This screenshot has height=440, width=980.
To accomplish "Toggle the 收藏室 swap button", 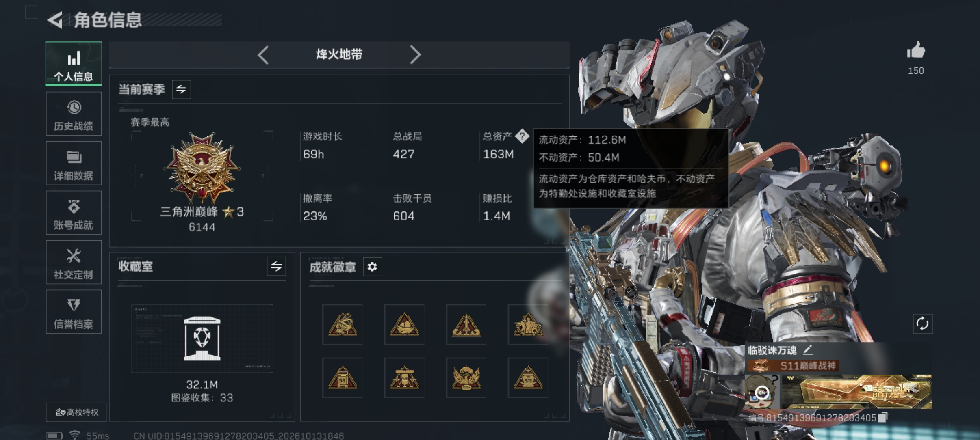I will 276,266.
